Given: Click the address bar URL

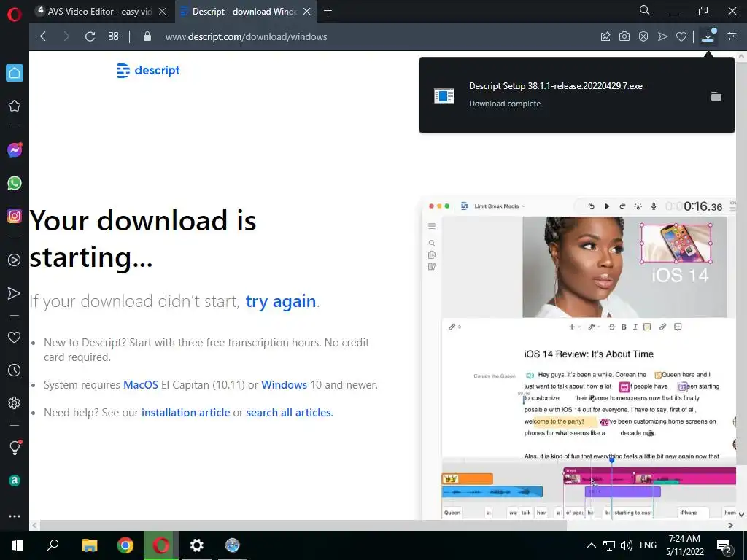Looking at the screenshot, I should 246,36.
